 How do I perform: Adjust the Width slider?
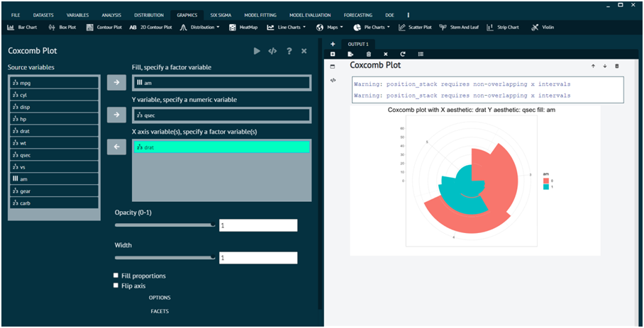(165, 257)
